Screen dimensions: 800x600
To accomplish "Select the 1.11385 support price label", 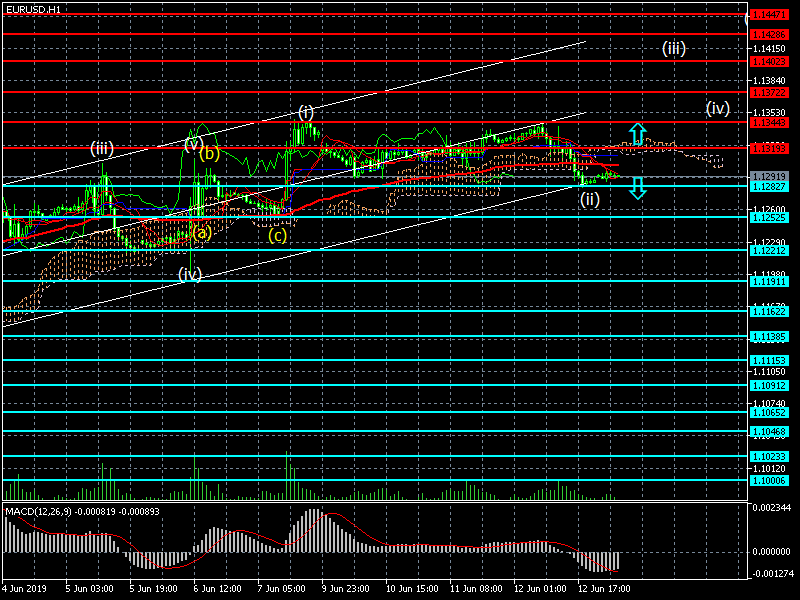I will tap(769, 337).
